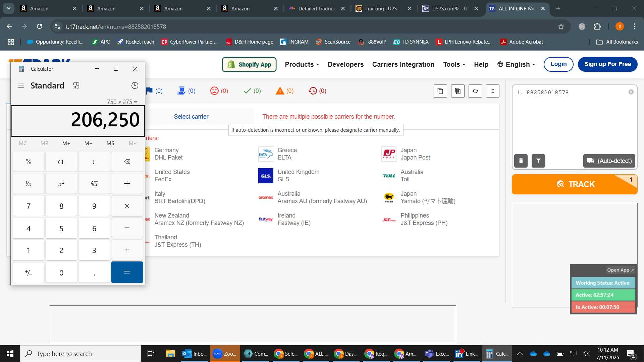Switch to Tracking | UPS tab
The width and height of the screenshot is (644, 362).
384,8
